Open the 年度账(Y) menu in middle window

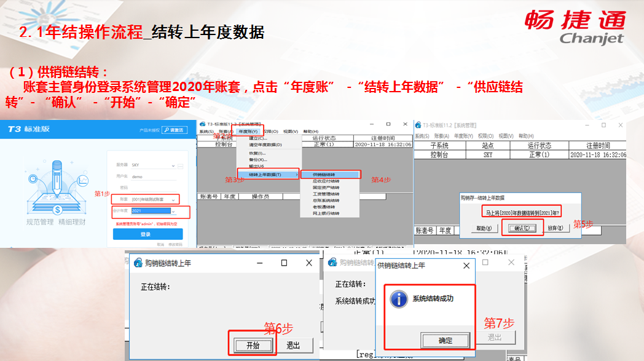248,132
